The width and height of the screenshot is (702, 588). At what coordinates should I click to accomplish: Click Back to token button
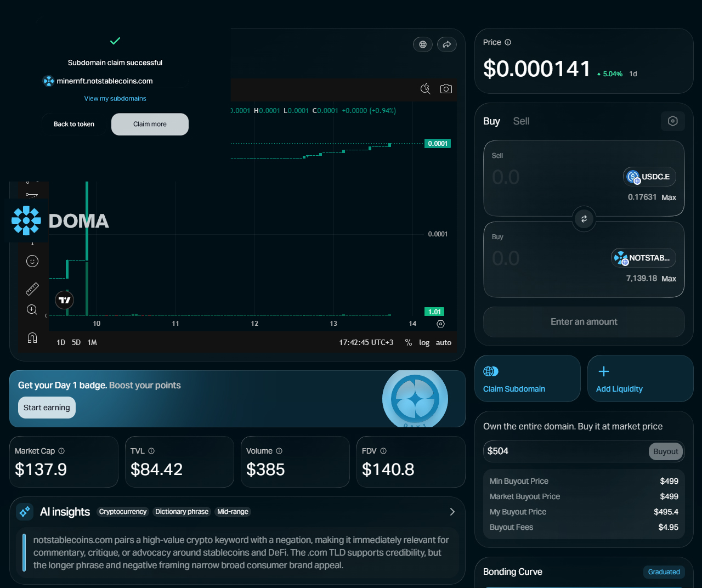74,124
